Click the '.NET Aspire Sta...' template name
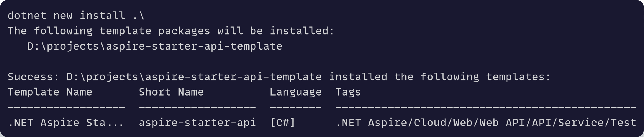This screenshot has width=644, height=137. tap(66, 123)
